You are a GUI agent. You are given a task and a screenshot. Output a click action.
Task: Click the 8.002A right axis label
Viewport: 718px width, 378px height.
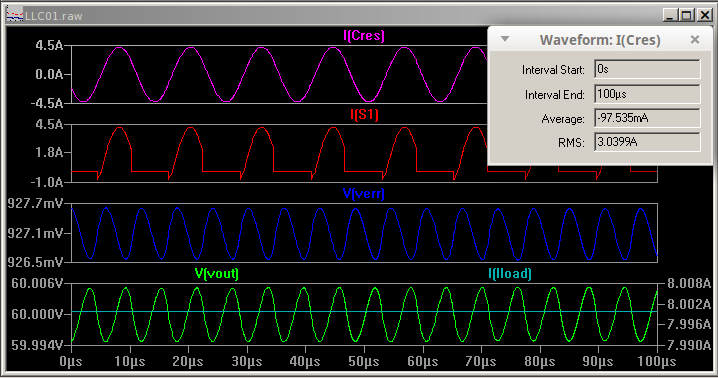pos(689,304)
